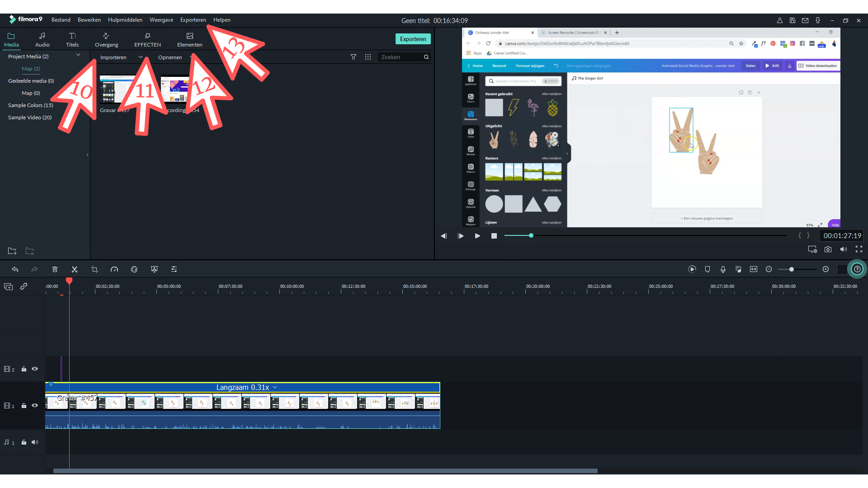Collapse the Project Media tree chevron

pyautogui.click(x=78, y=55)
